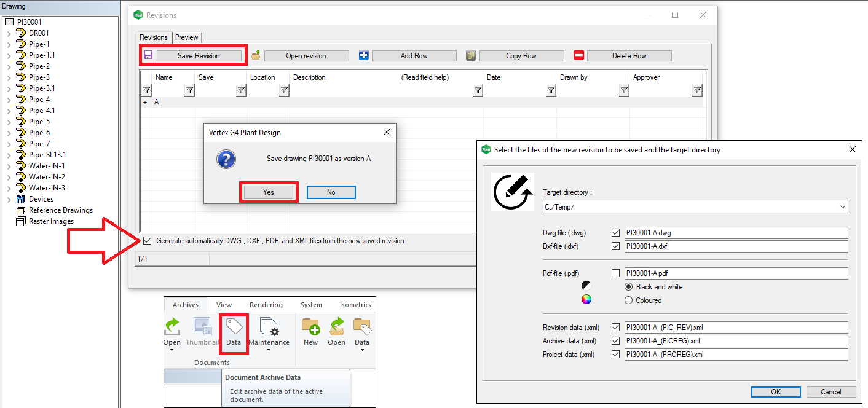Click the Maintenance icon in Archives ribbon
The height and width of the screenshot is (408, 868).
[x=269, y=326]
